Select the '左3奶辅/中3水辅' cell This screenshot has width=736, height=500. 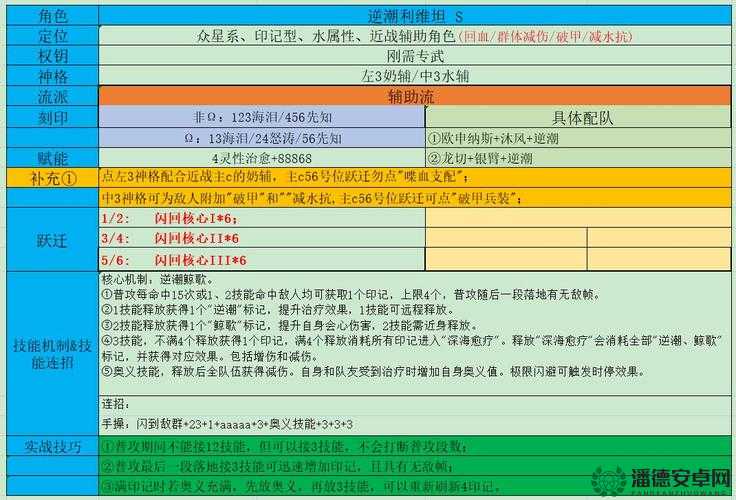(x=415, y=76)
